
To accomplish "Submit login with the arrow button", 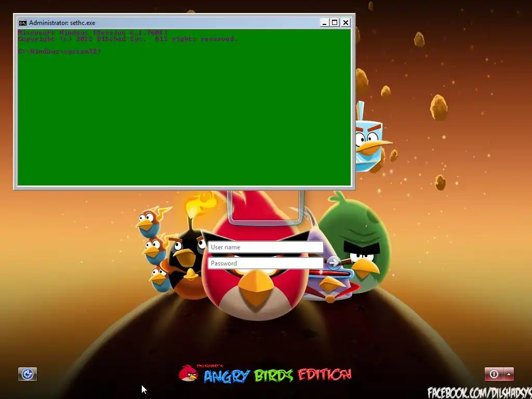I will pyautogui.click(x=334, y=263).
